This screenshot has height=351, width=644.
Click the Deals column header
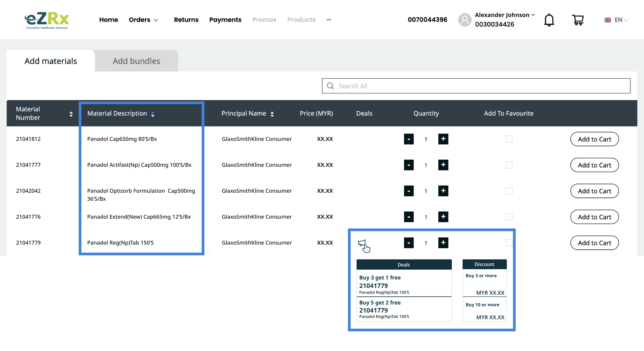(364, 114)
